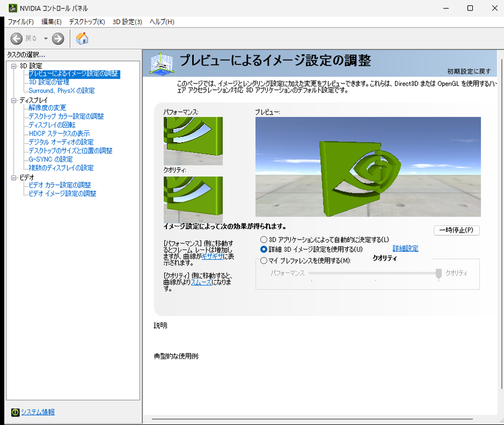
Task: Click 初期設定に戻す link
Action: click(468, 71)
